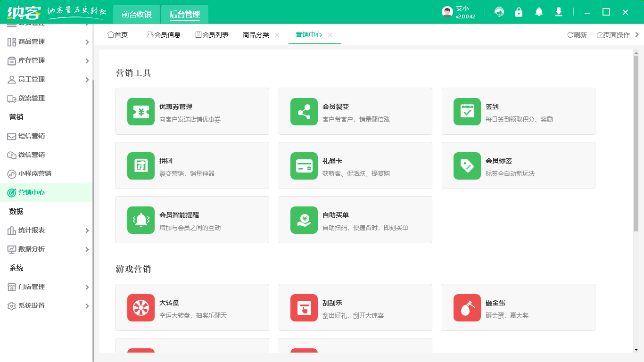Open the 会员智能提醒 bell icon
This screenshot has height=362, width=644.
(140, 220)
